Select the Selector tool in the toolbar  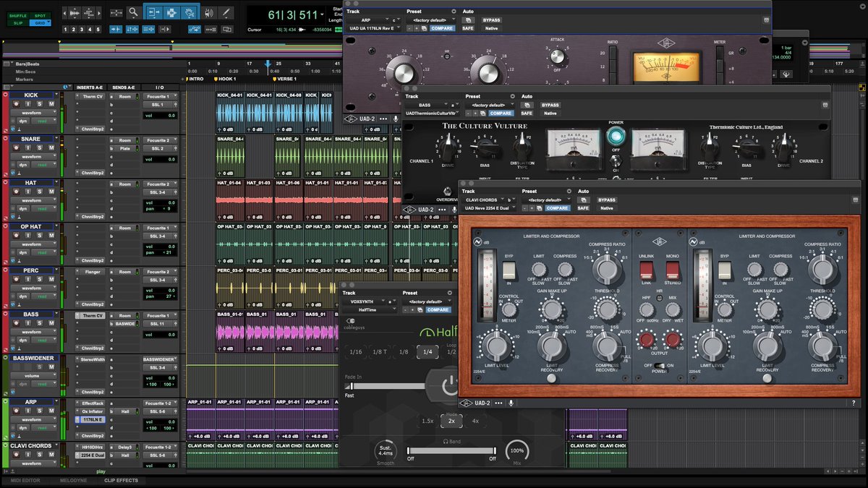(171, 13)
